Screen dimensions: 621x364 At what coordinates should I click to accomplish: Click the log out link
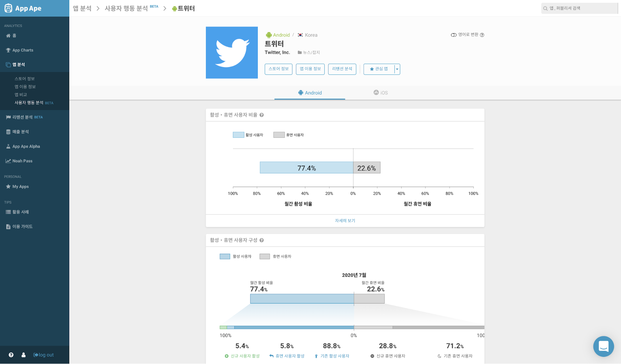coord(43,355)
